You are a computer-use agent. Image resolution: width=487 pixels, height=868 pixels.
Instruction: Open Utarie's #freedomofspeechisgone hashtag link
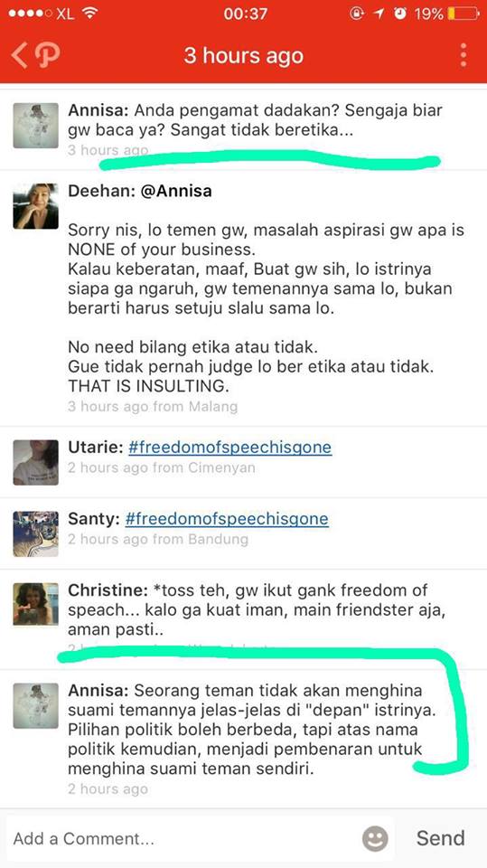229,448
